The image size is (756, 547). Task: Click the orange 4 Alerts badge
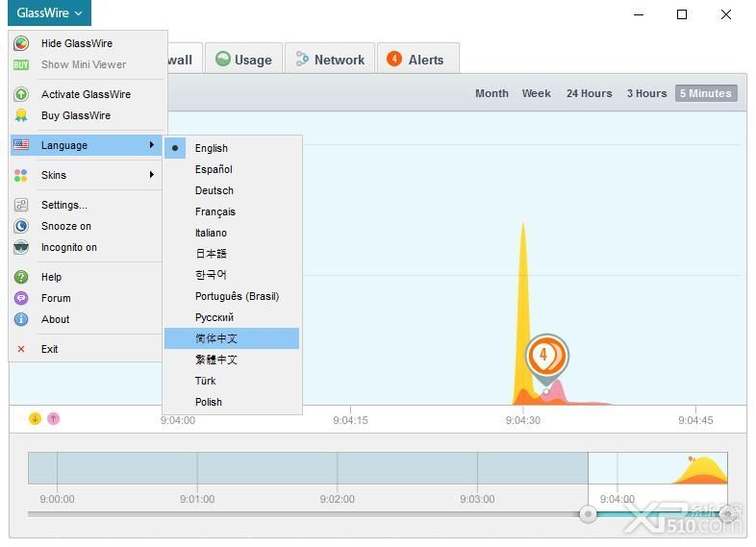point(394,59)
